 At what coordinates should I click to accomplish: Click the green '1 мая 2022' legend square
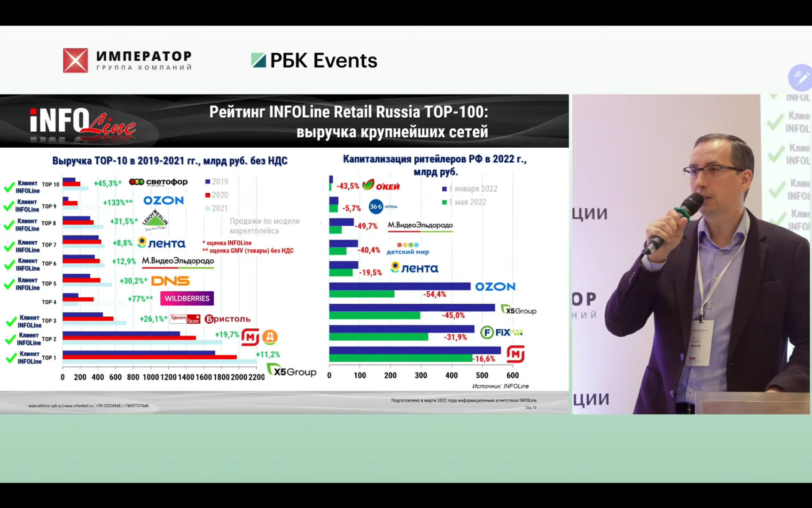tap(445, 202)
